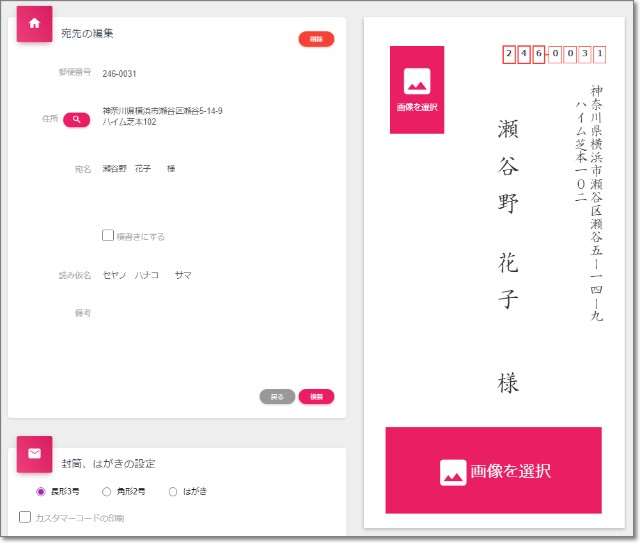
Task: Click the red postal code boxes on envelope preview
Action: [x=553, y=54]
